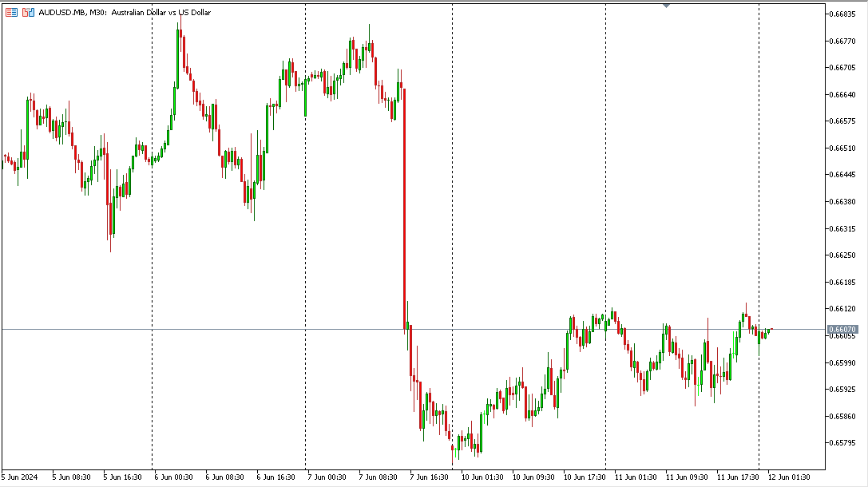Screen dimensions: 868x487
Task: Click the 11 Jun 09:30 time label
Action: click(x=687, y=477)
